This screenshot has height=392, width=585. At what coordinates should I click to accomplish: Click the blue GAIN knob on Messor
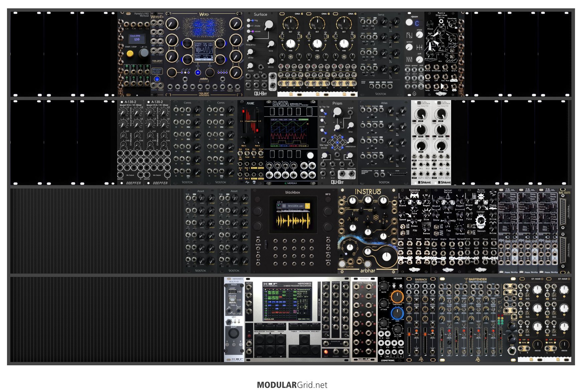[397, 313]
